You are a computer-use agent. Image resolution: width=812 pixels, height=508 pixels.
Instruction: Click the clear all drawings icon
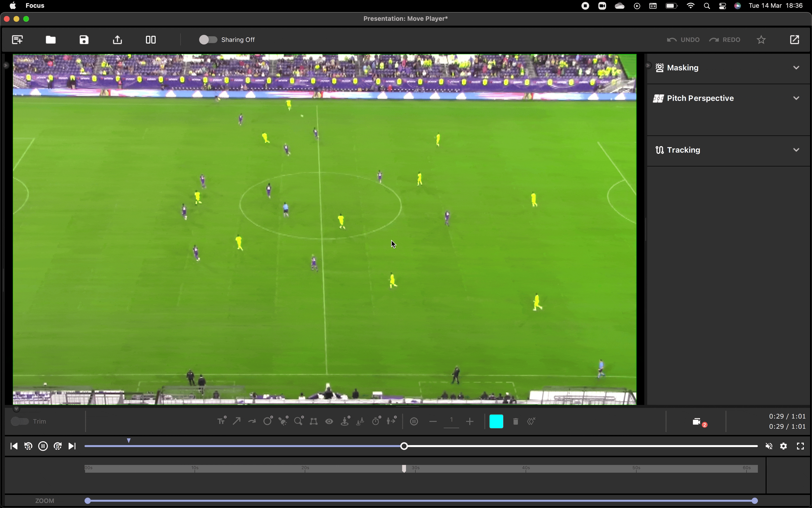pyautogui.click(x=531, y=421)
